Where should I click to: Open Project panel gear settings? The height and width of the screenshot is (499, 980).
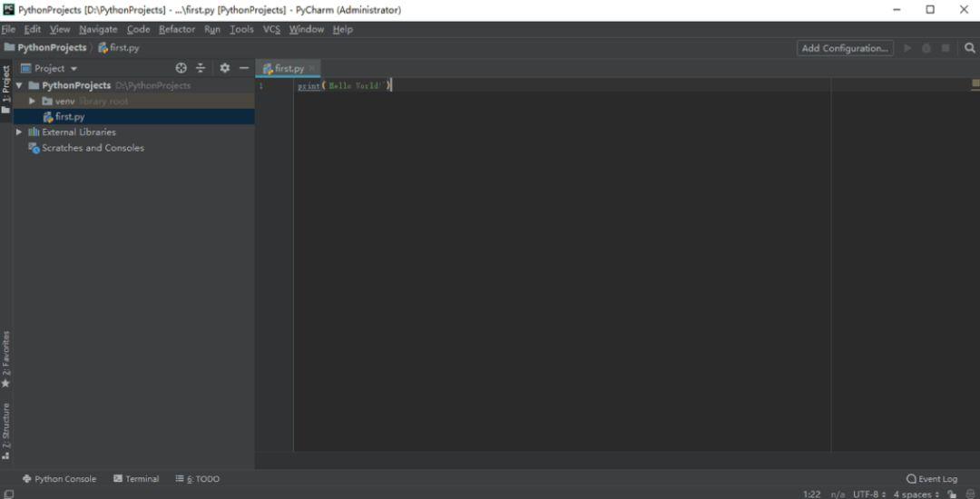tap(225, 68)
